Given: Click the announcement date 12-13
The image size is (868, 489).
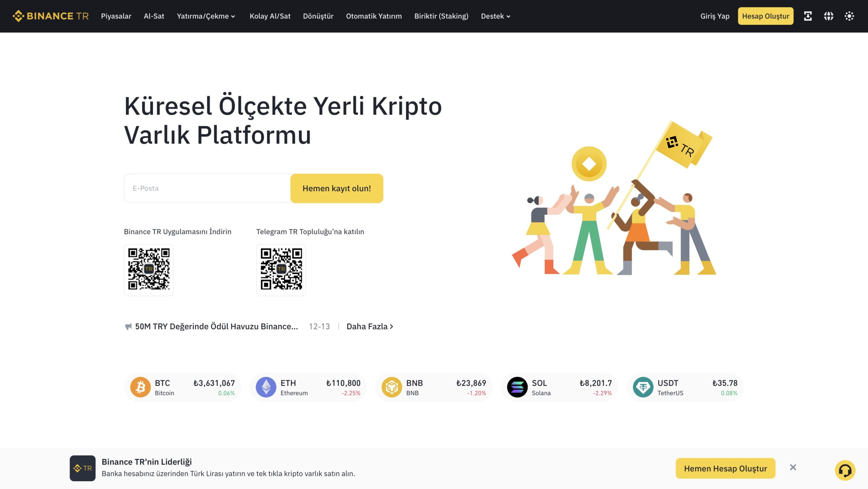Looking at the screenshot, I should 319,327.
